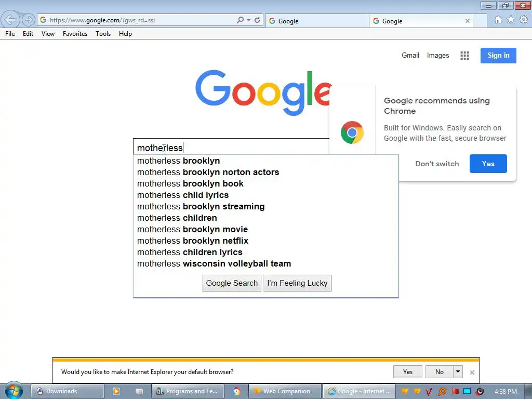The width and height of the screenshot is (532, 399).
Task: Click the red V tray icon
Action: 429,392
